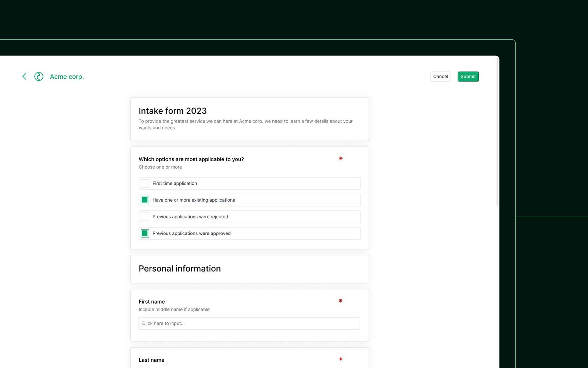Click the Include middle name if applicable hint
Image resolution: width=588 pixels, height=368 pixels.
click(x=174, y=309)
